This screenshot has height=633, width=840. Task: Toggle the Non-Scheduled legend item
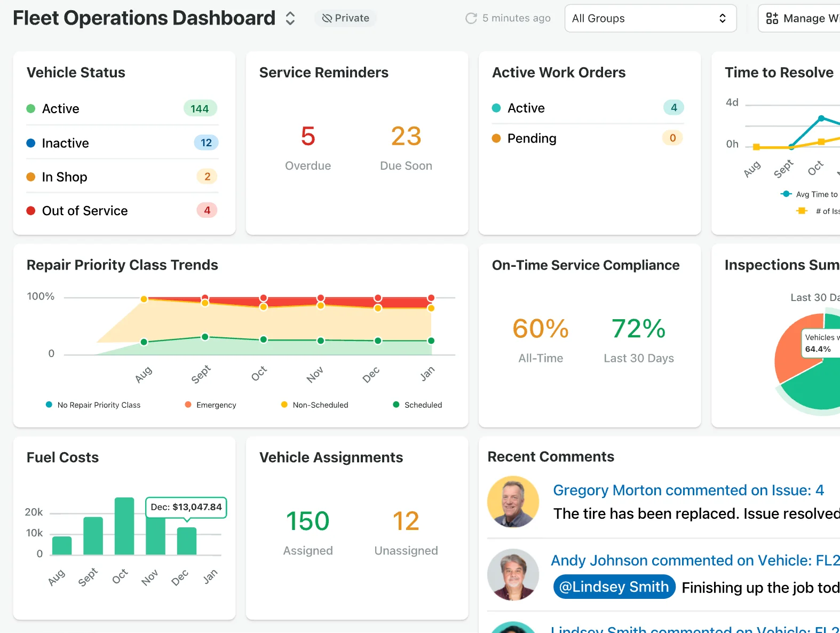coord(314,405)
